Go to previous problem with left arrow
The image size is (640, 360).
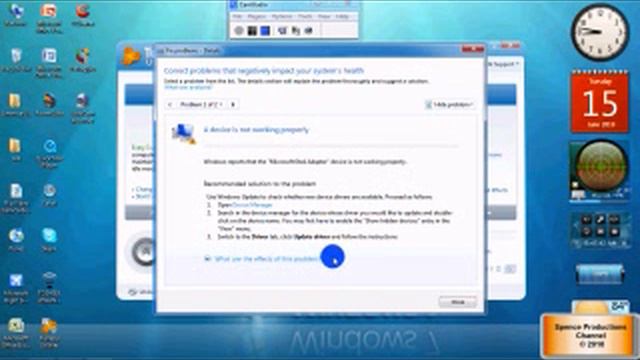coord(170,104)
